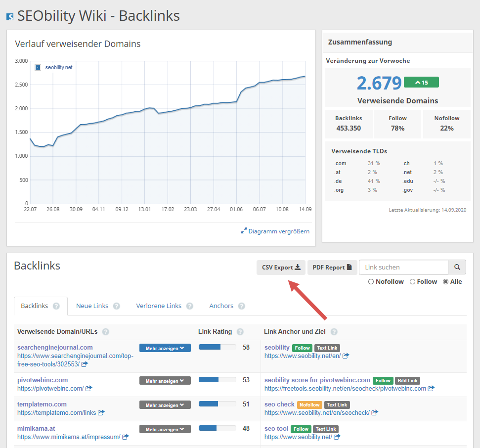Viewport: 480px width, 448px height.
Task: Click the link rating bar showing 48
Action: tap(218, 428)
